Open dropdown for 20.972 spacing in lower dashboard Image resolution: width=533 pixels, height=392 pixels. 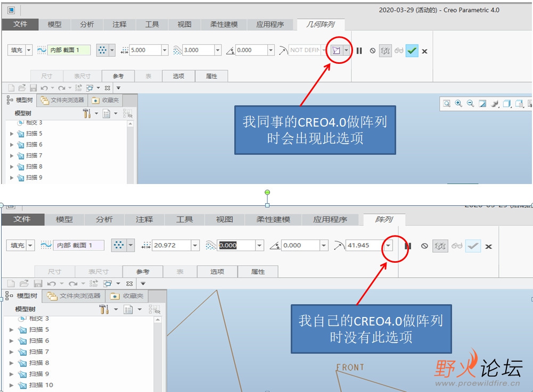[195, 245]
